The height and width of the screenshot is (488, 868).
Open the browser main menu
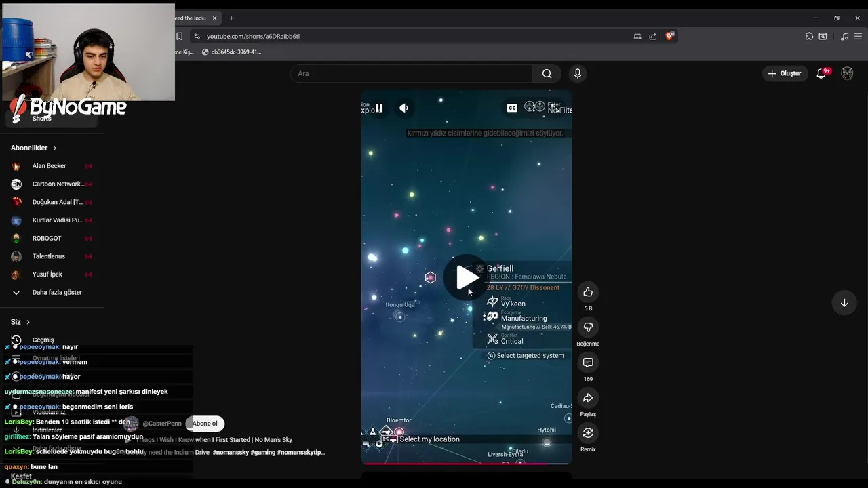(x=858, y=36)
